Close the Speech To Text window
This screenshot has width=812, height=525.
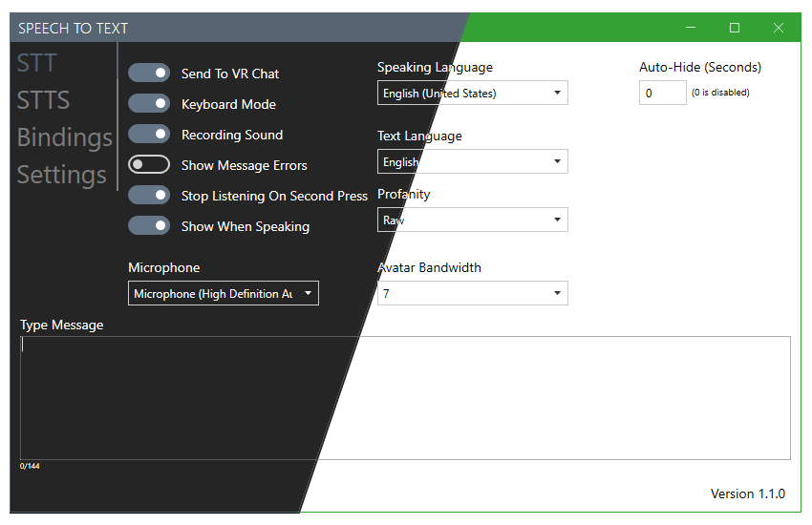(779, 28)
